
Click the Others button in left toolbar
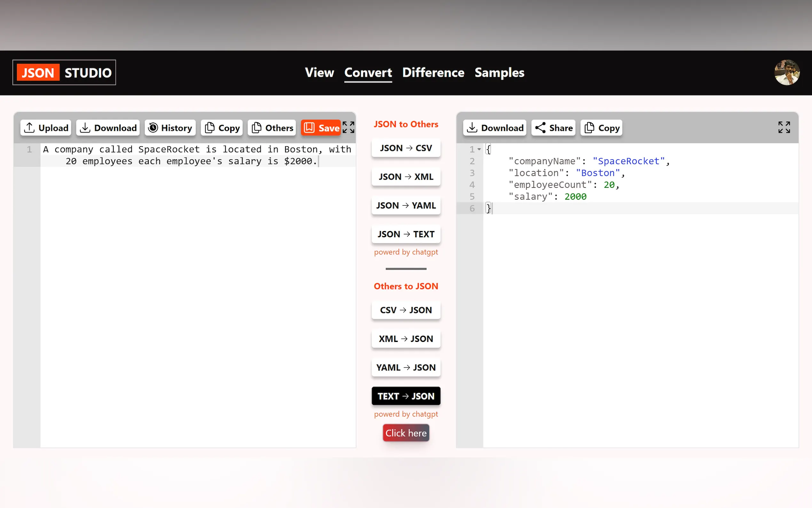(272, 128)
